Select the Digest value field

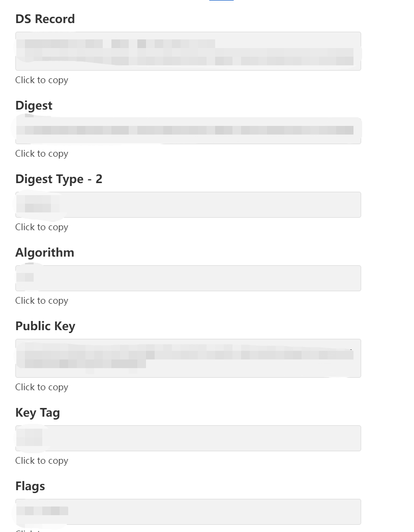pos(188,131)
